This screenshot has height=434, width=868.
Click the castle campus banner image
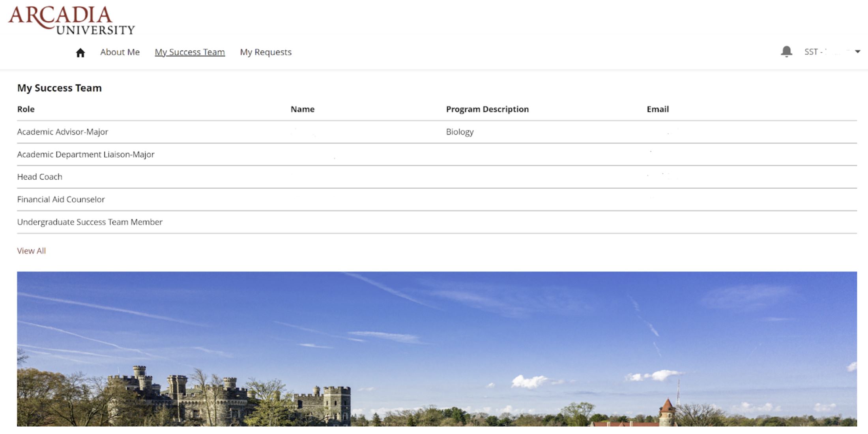437,348
